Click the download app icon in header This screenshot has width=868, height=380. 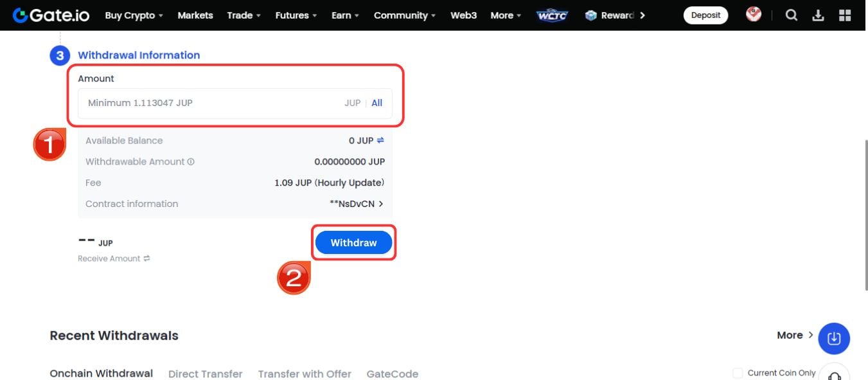click(x=818, y=15)
